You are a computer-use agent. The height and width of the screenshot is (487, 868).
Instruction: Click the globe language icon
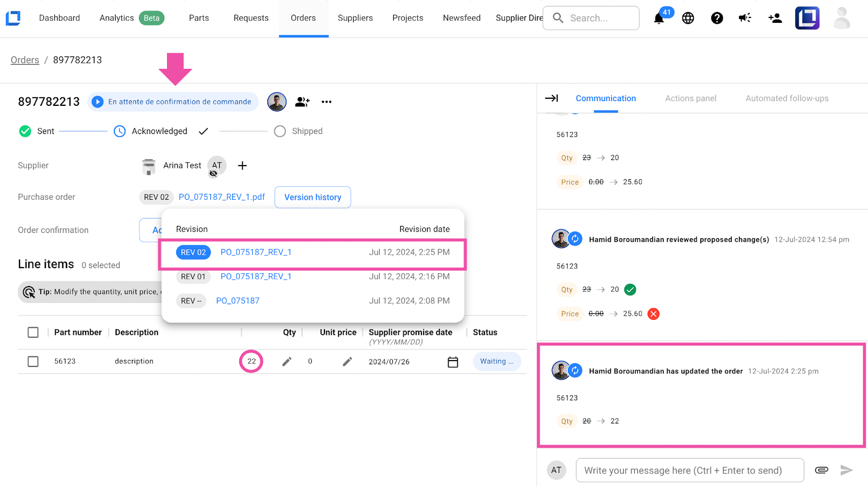(688, 18)
